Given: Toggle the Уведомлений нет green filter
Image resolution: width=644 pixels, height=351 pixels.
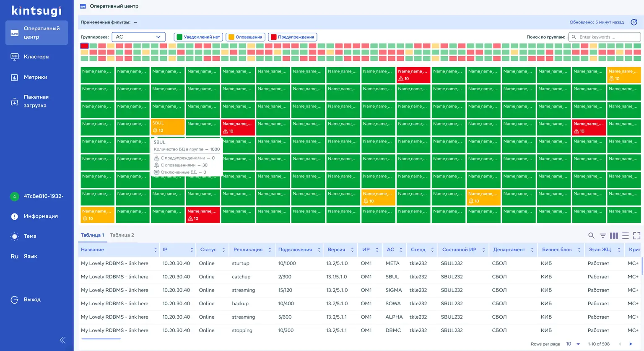Looking at the screenshot, I should pyautogui.click(x=198, y=37).
